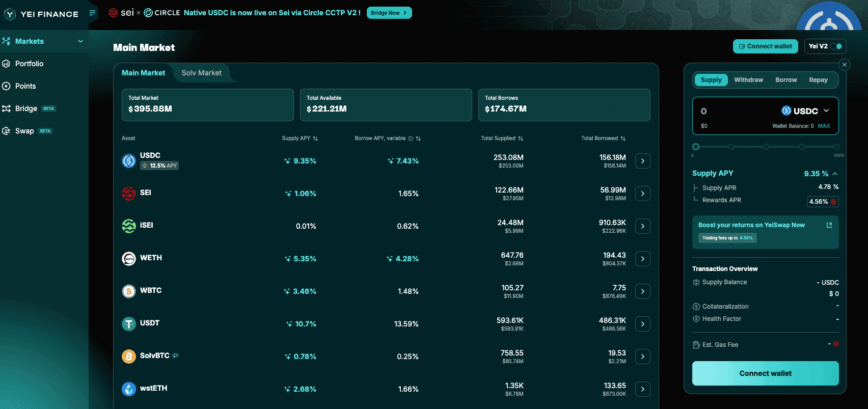Image resolution: width=868 pixels, height=409 pixels.
Task: Click the Bridge Now button in banner
Action: pos(389,13)
